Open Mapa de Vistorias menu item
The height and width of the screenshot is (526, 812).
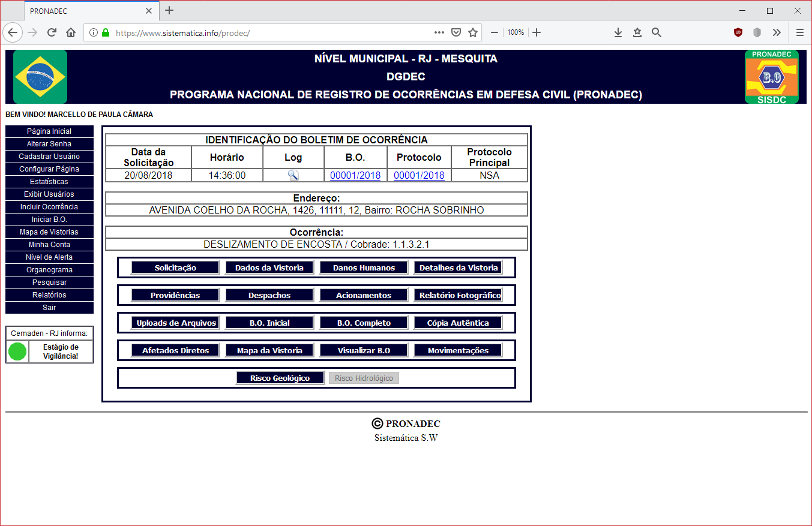pos(49,232)
